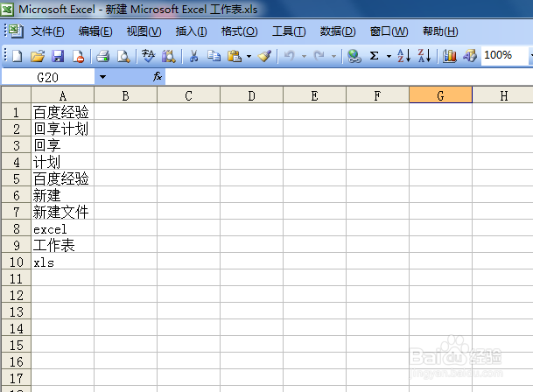Click into the formula bar field

pyautogui.click(x=348, y=77)
